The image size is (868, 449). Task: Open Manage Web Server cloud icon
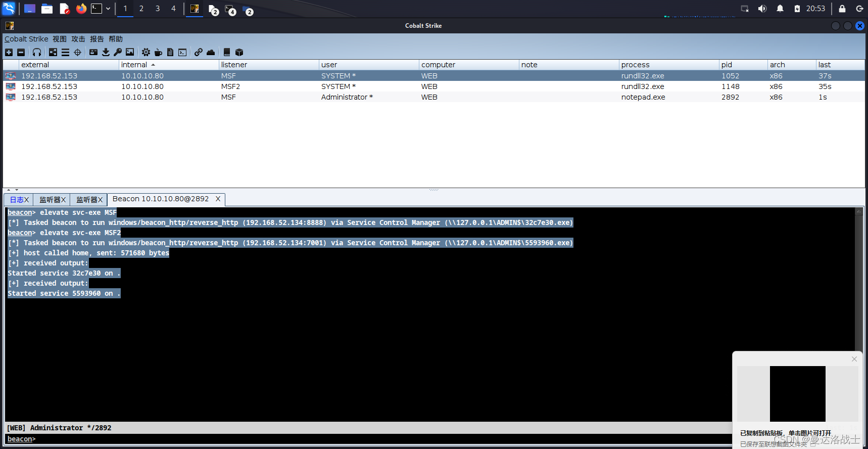click(x=211, y=52)
